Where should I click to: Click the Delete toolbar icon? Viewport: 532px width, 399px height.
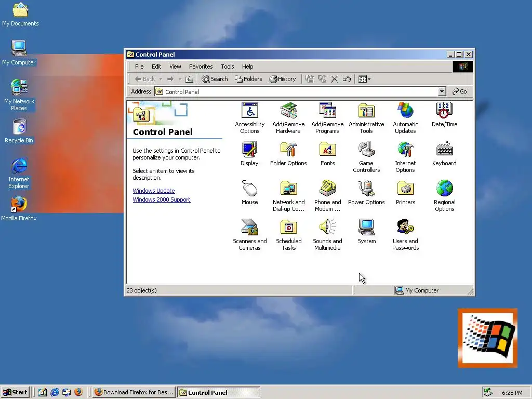(334, 79)
